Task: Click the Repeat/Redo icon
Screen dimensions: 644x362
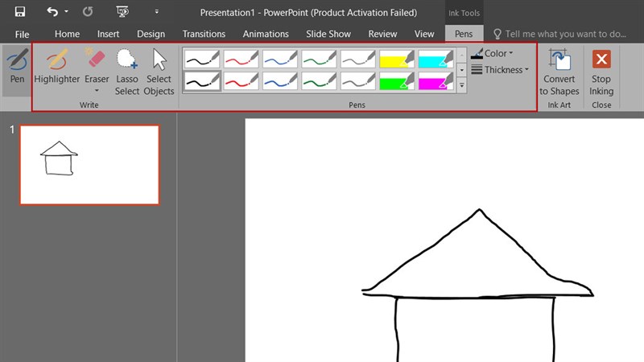Action: [x=88, y=11]
